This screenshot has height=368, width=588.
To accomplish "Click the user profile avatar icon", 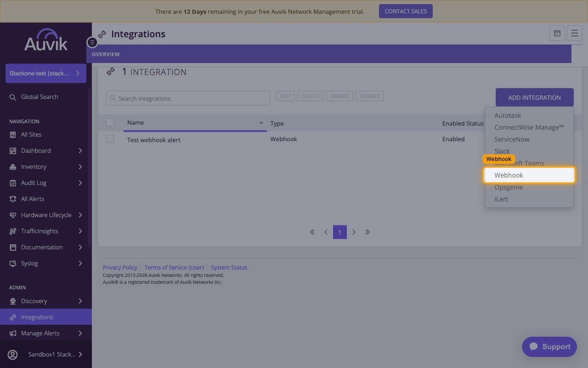I will [13, 355].
